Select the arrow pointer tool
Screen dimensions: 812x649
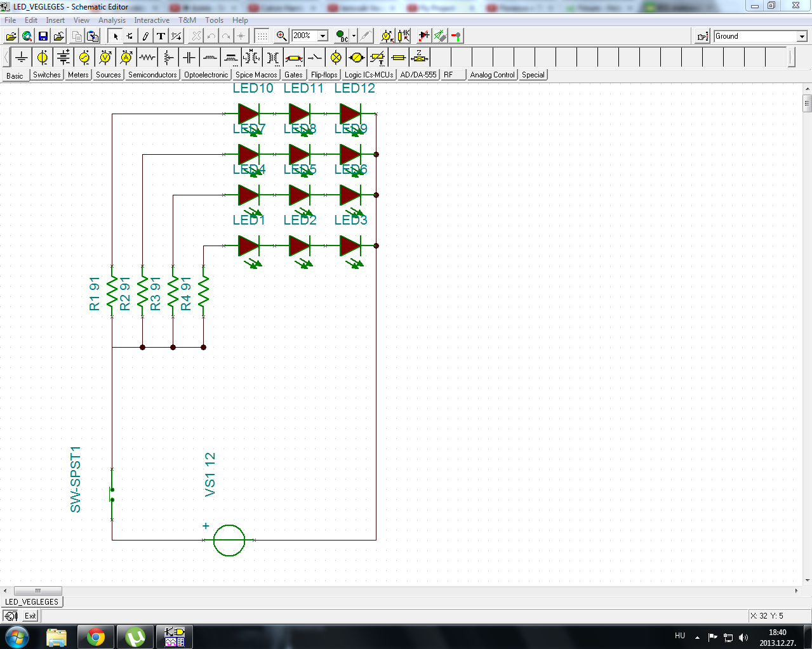(116, 36)
